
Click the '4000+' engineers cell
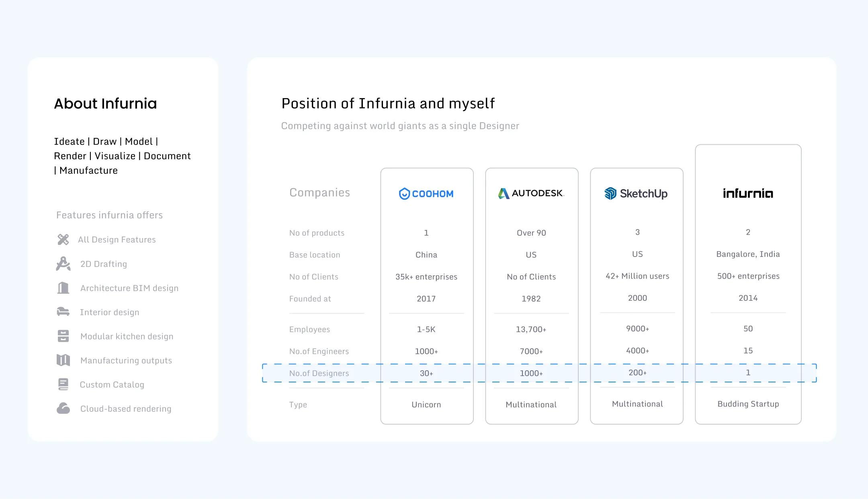(638, 351)
